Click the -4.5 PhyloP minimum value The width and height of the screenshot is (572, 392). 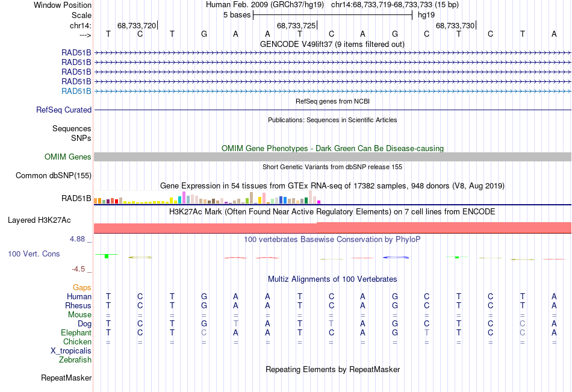(78, 269)
